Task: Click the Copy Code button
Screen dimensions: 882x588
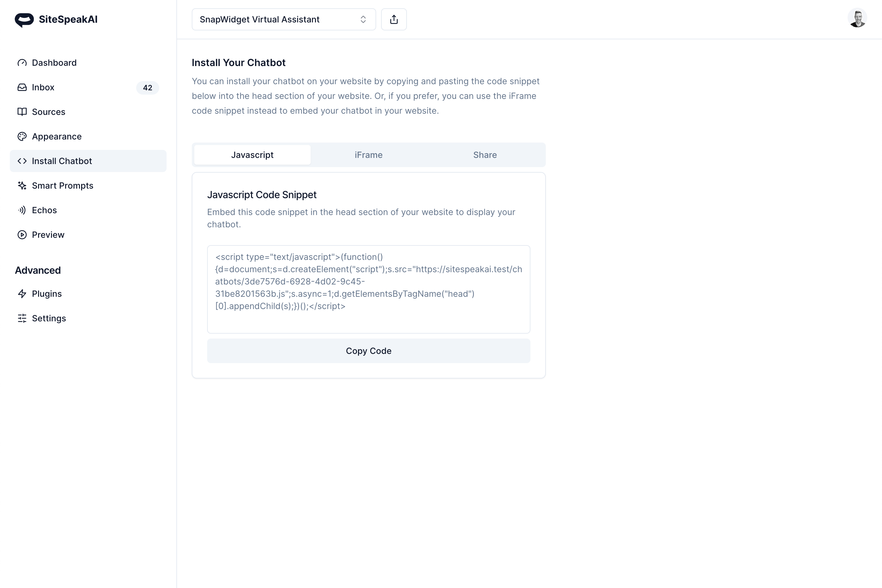Action: coord(368,351)
